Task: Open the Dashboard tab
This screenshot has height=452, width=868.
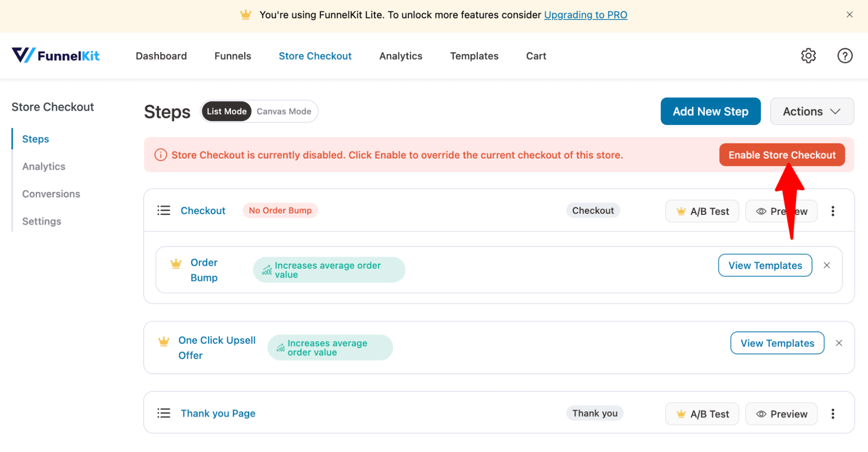Action: pyautogui.click(x=161, y=56)
